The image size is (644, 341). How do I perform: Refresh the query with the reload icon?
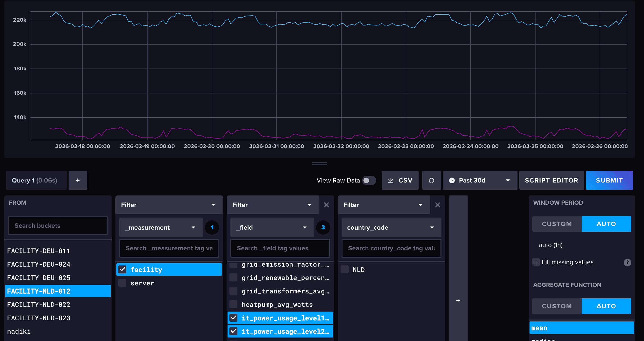click(x=432, y=180)
